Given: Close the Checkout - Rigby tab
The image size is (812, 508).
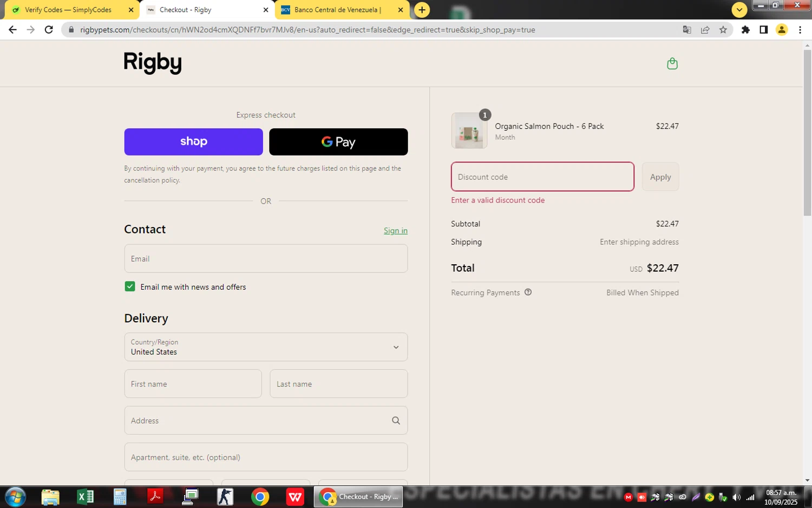Looking at the screenshot, I should [266, 10].
